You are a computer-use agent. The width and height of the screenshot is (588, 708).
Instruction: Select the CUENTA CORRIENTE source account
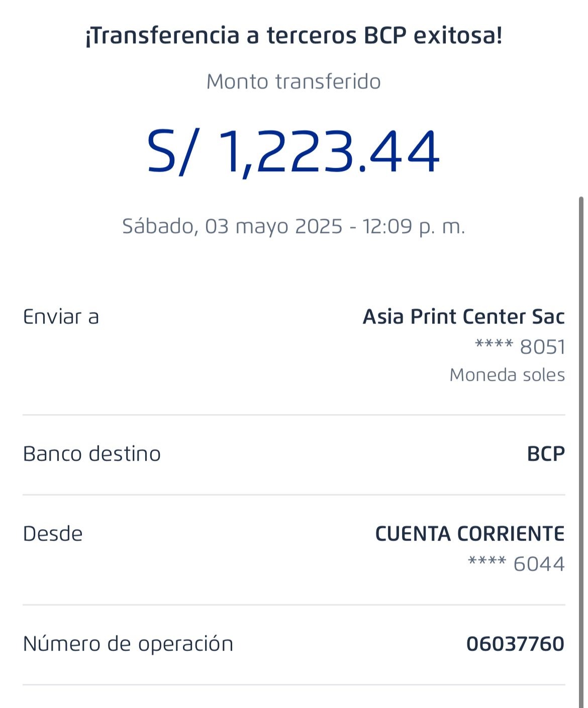[x=469, y=534]
